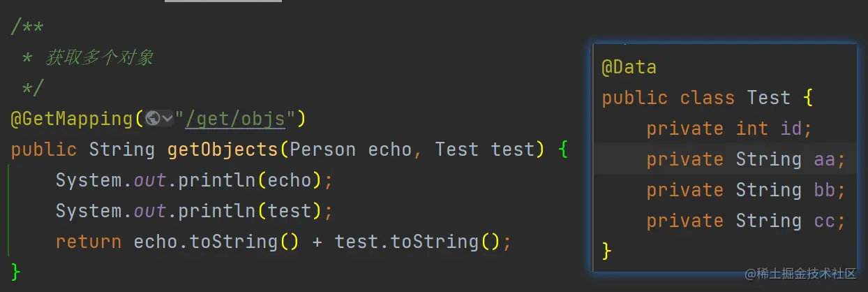Click the @Data annotation in the popup
This screenshot has height=292, width=868.
[x=629, y=67]
